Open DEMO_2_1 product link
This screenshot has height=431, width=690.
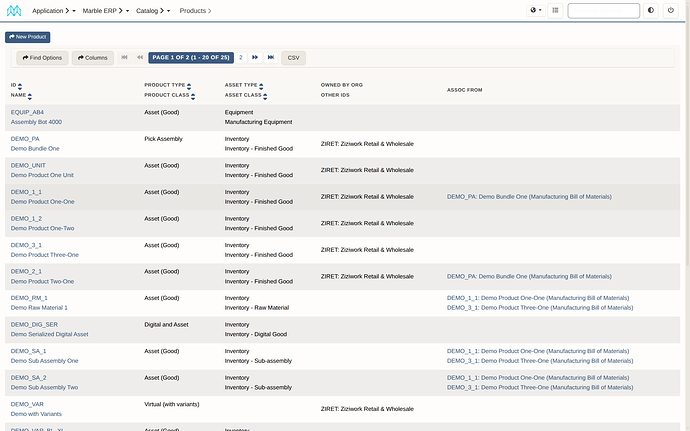26,272
